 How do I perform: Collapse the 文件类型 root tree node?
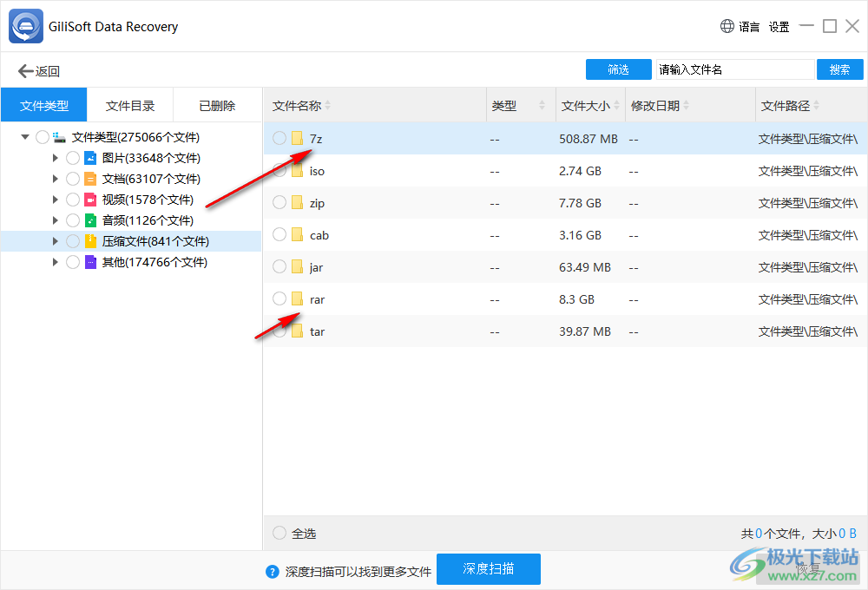[24, 136]
